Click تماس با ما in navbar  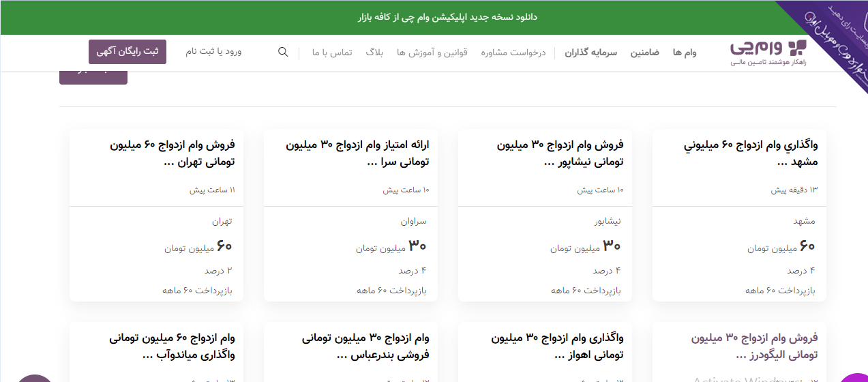tap(332, 53)
